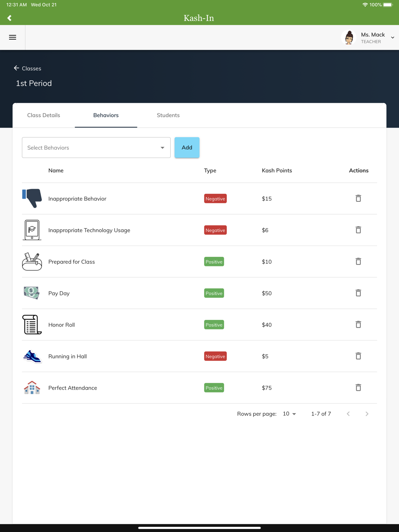The image size is (399, 532).
Task: Select the Behaviors tab
Action: point(106,115)
